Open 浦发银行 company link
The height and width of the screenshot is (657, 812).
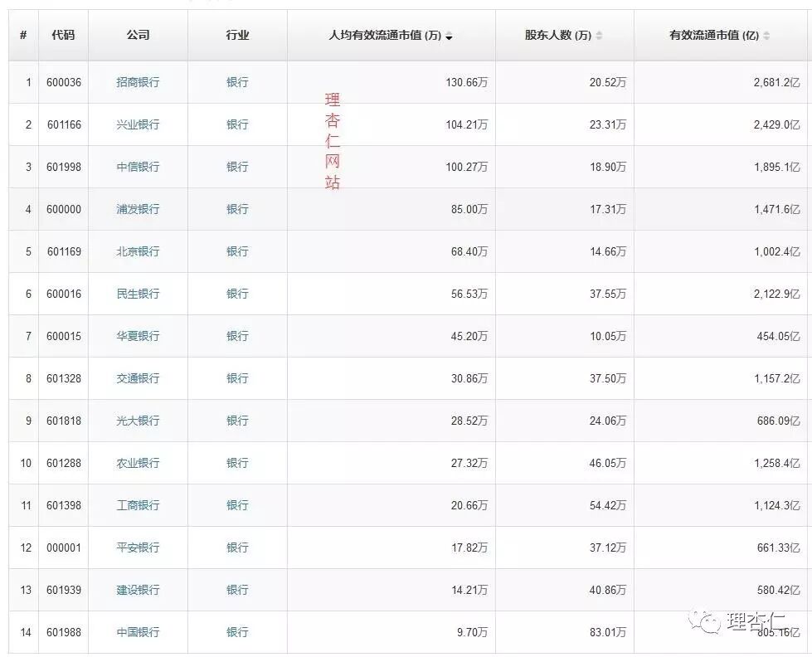pyautogui.click(x=138, y=209)
